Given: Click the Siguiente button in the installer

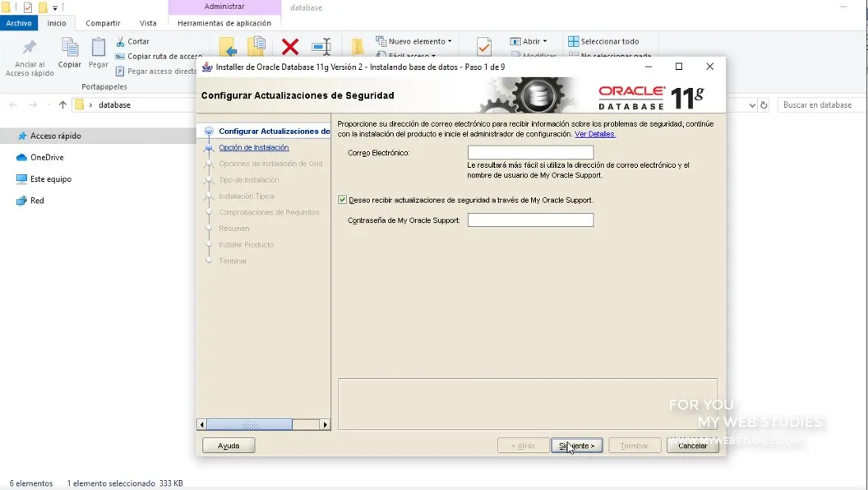Looking at the screenshot, I should [x=577, y=445].
